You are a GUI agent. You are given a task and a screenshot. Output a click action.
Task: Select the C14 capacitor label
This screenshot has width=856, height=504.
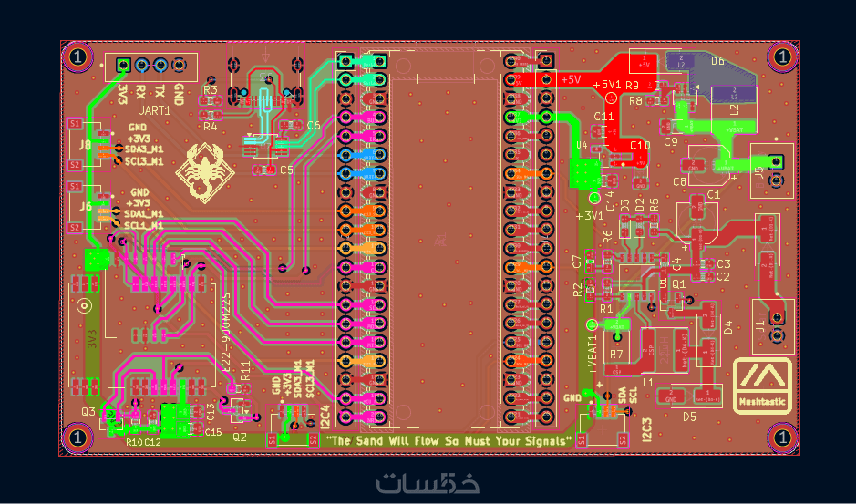click(611, 201)
